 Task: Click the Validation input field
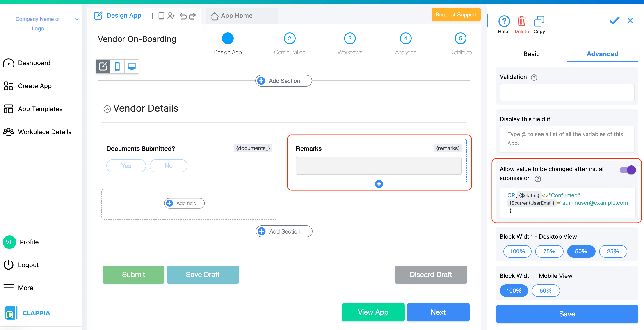click(566, 92)
